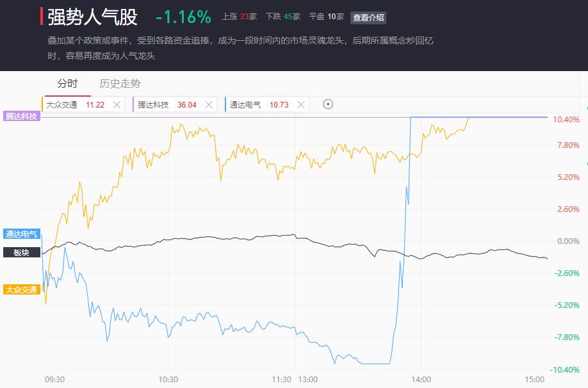Switch to the 分时 tab
588x388 pixels.
click(67, 83)
